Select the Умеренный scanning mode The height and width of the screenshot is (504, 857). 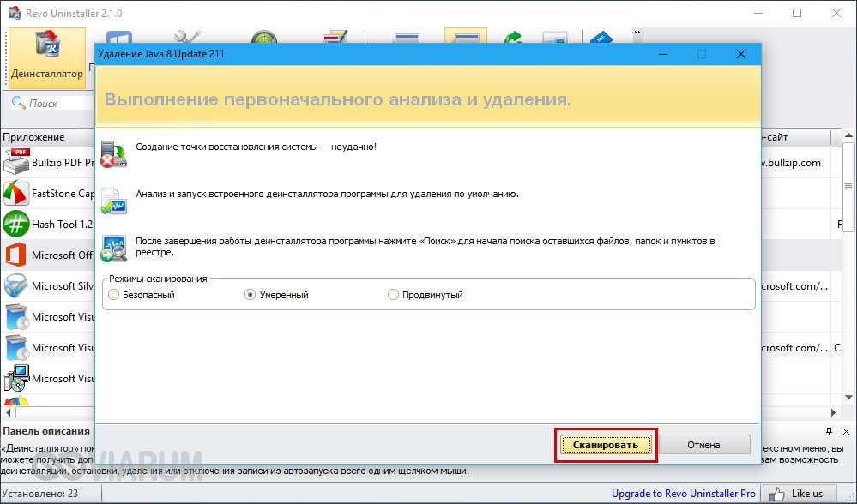click(250, 295)
